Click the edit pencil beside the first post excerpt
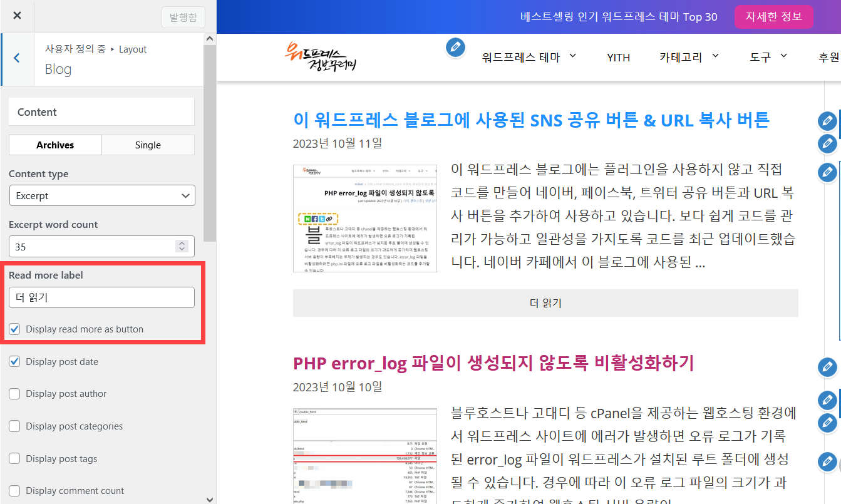This screenshot has height=504, width=841. click(827, 172)
